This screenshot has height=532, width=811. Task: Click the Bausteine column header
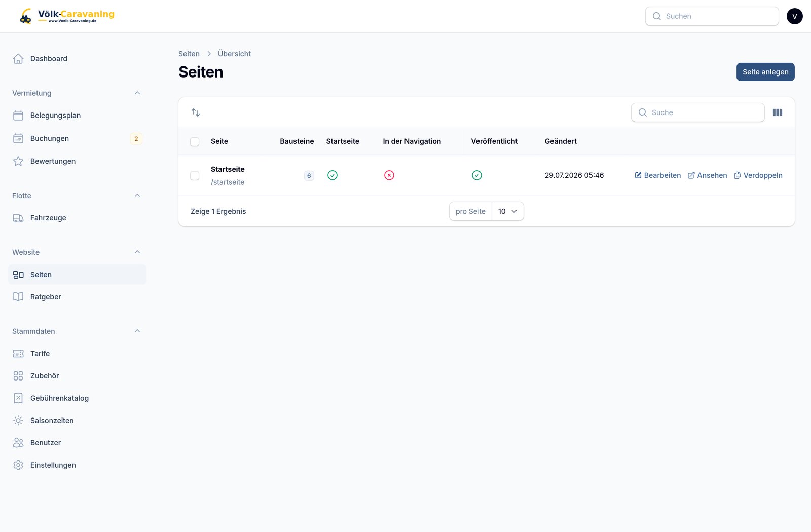tap(297, 141)
